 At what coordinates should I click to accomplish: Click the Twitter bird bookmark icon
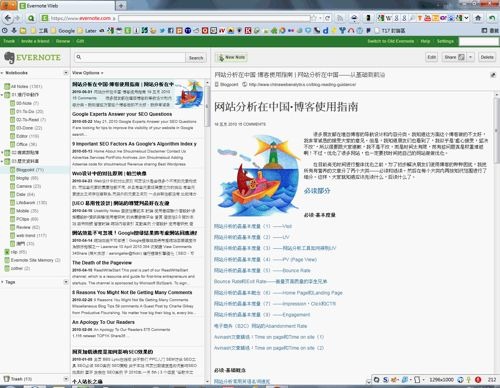click(162, 30)
